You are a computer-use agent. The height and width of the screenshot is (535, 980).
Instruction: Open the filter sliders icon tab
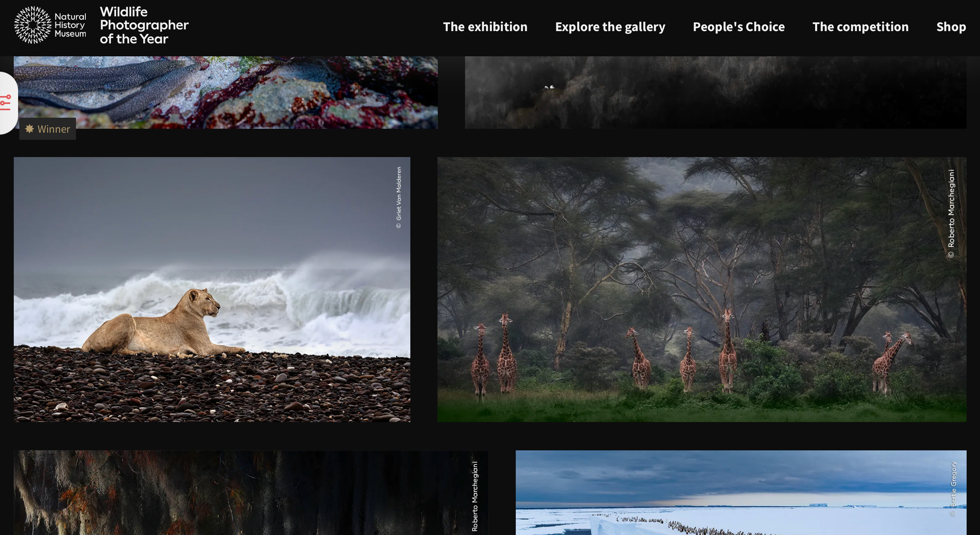(6, 103)
